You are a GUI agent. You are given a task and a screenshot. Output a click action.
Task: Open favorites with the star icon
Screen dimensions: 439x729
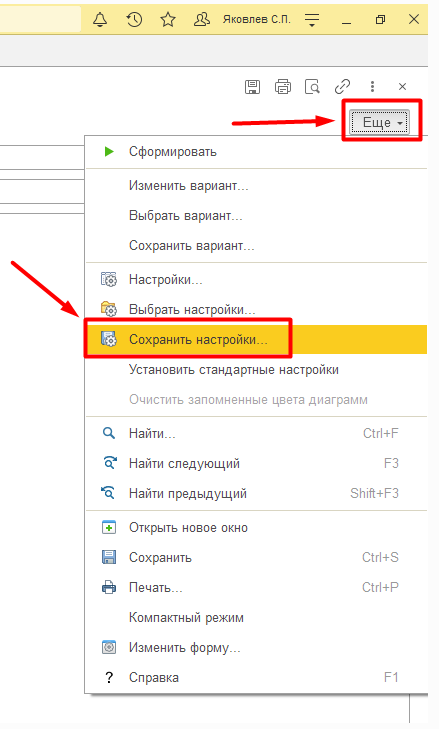coord(168,19)
